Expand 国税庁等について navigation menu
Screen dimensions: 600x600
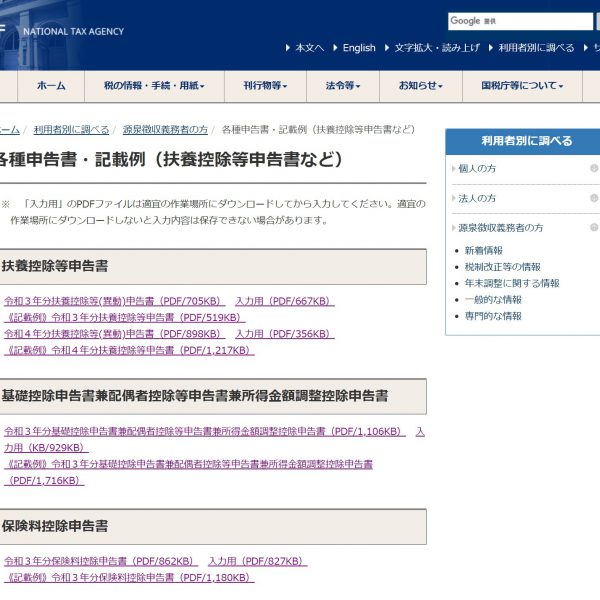(x=522, y=86)
